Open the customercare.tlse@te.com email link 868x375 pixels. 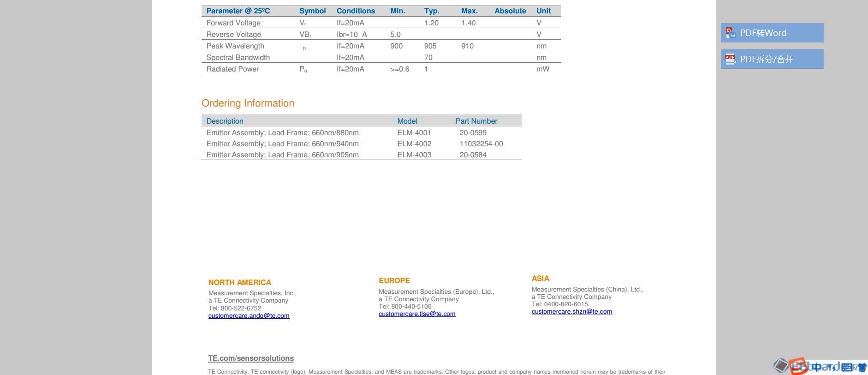point(417,314)
